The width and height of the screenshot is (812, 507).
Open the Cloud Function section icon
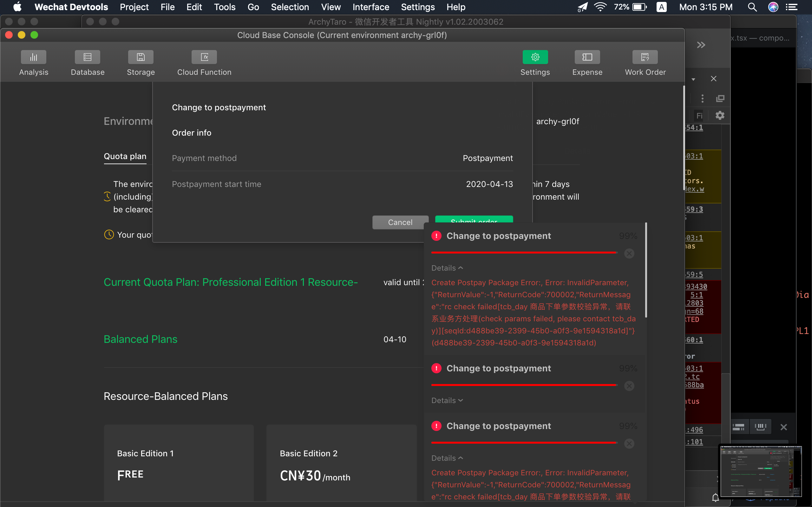[x=204, y=57]
